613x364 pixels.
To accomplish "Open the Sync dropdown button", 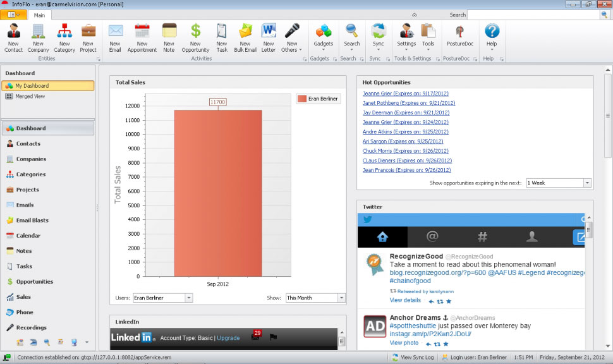I will (x=378, y=37).
